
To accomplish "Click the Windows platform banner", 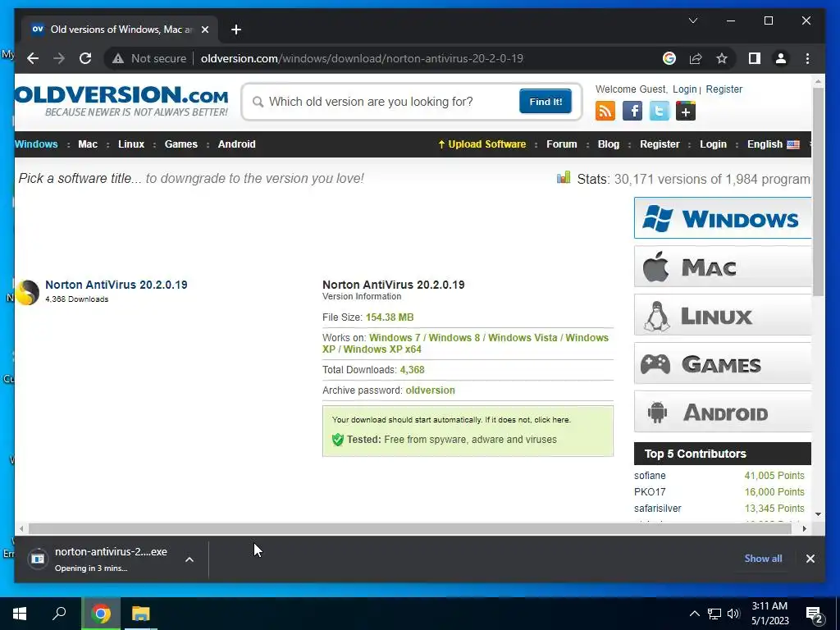I will point(723,218).
